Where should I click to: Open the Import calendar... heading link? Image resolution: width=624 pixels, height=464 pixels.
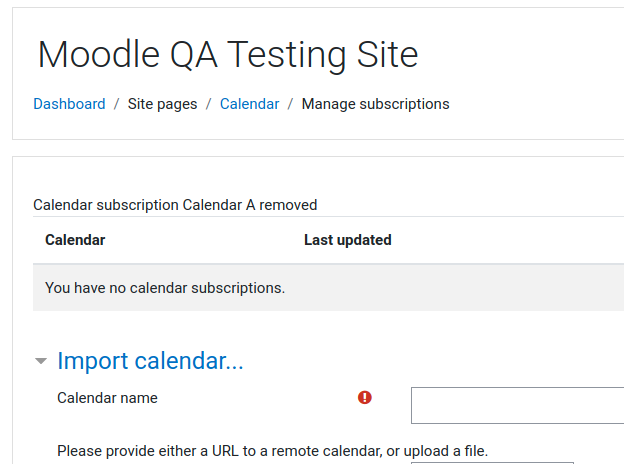tap(150, 361)
